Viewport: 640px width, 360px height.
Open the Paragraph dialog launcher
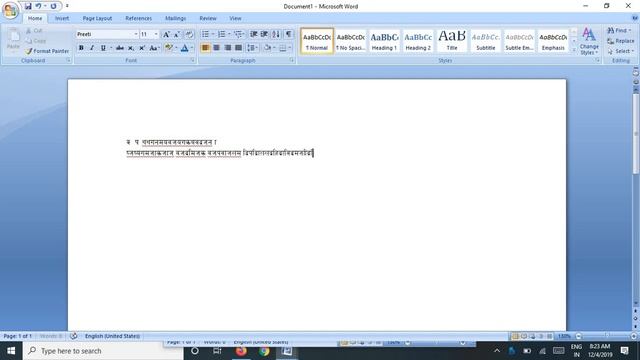coord(292,60)
